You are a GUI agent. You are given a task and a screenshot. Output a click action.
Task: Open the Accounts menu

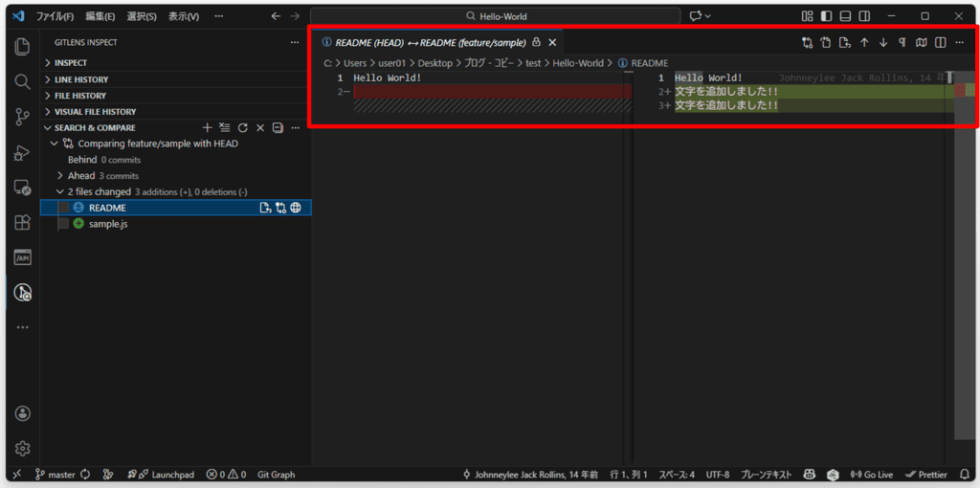(x=23, y=413)
